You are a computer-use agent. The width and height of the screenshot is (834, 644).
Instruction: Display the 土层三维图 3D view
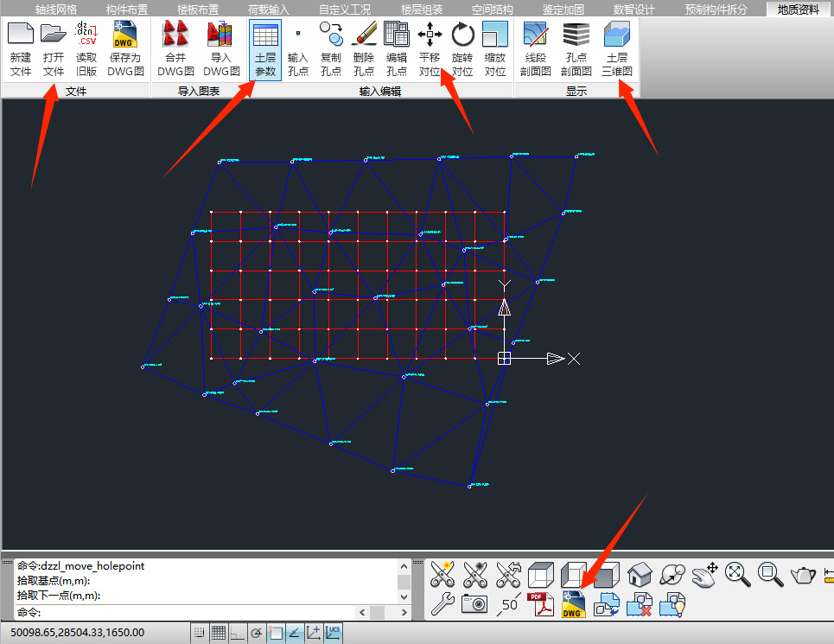point(617,49)
